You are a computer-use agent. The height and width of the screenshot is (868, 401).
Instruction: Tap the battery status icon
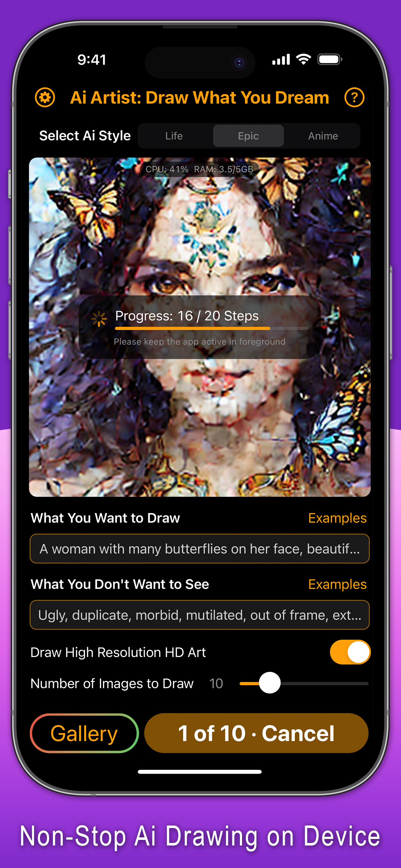click(x=330, y=59)
